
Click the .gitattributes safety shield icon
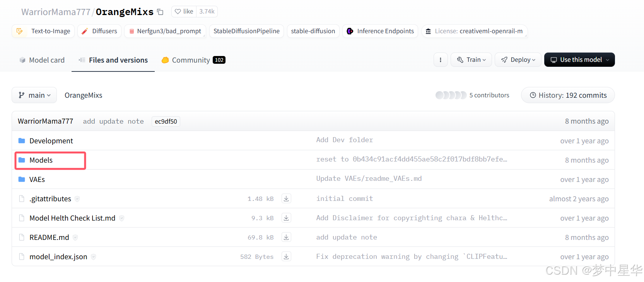coord(77,199)
